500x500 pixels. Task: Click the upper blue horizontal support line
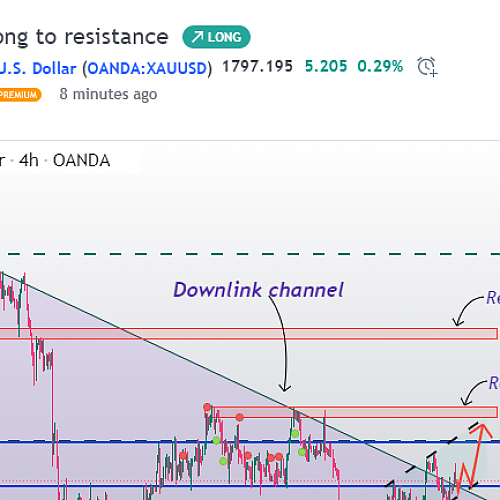[x=250, y=442]
